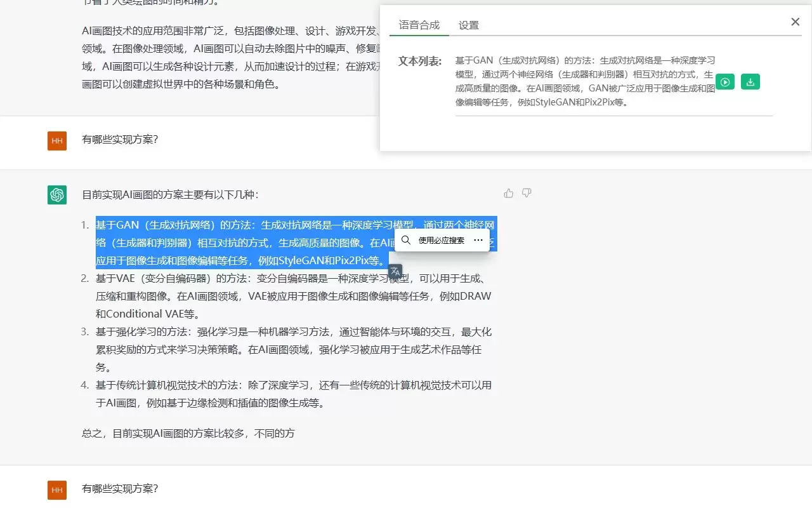The image size is (812, 508).
Task: Click the thumbs down icon
Action: point(527,193)
